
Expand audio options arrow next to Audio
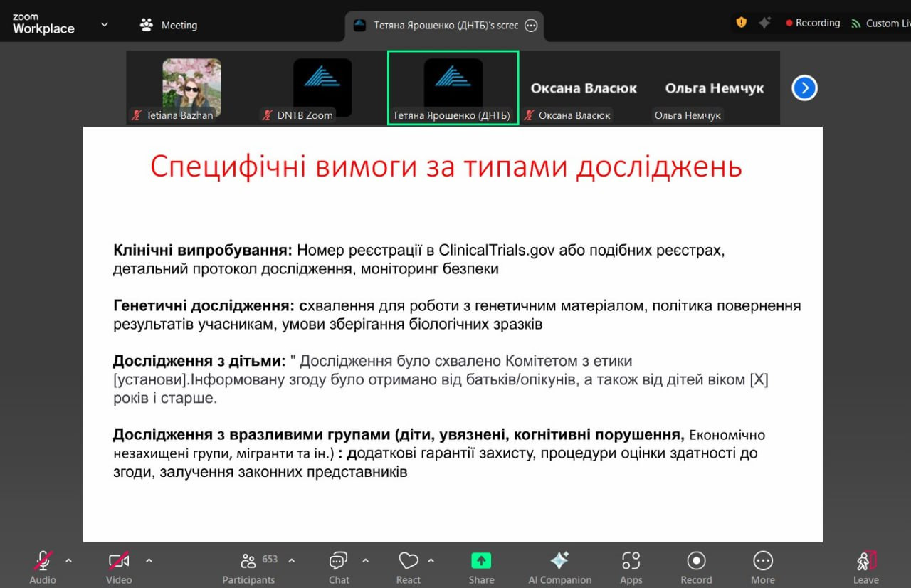point(69,560)
